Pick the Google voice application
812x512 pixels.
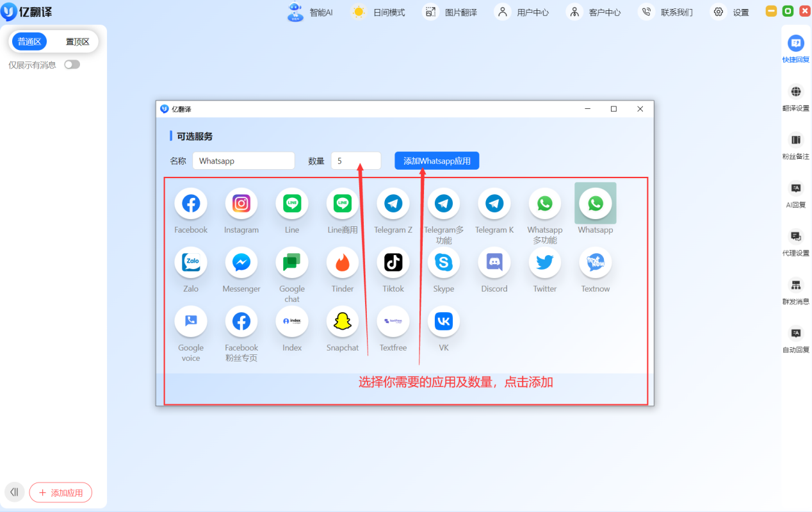tap(190, 321)
